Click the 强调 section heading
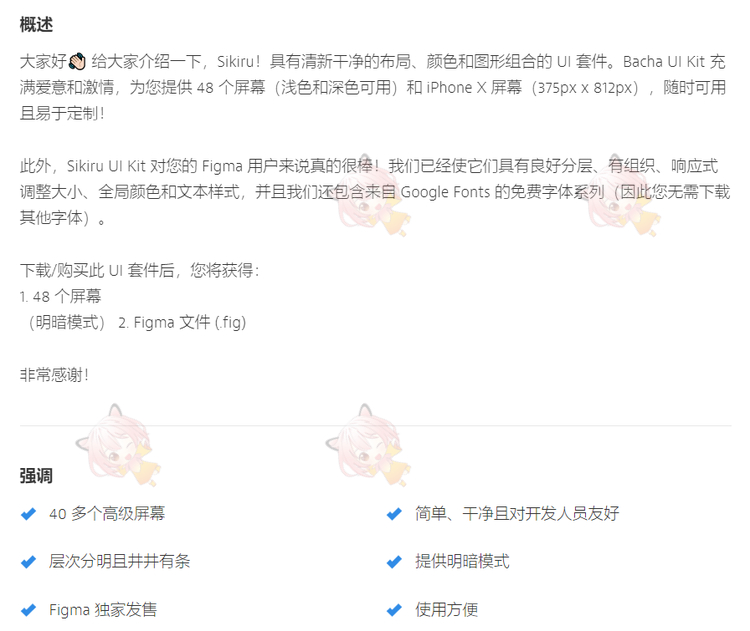Screen dimensions: 750x631 36,476
